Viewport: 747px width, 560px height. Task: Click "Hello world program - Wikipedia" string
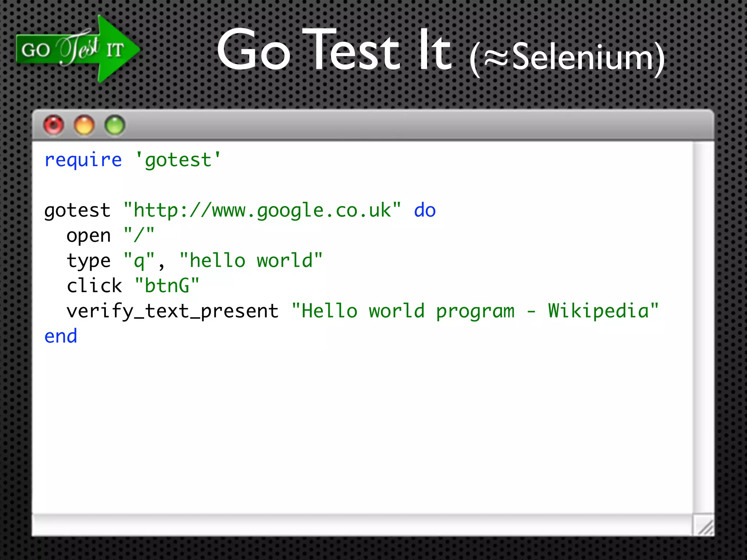tap(476, 311)
